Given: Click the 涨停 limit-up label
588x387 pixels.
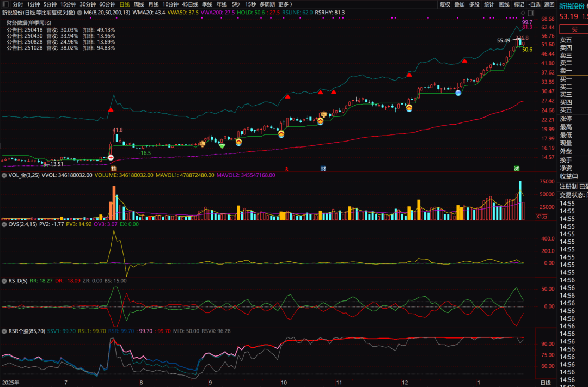Looking at the screenshot, I should pyautogui.click(x=566, y=119).
